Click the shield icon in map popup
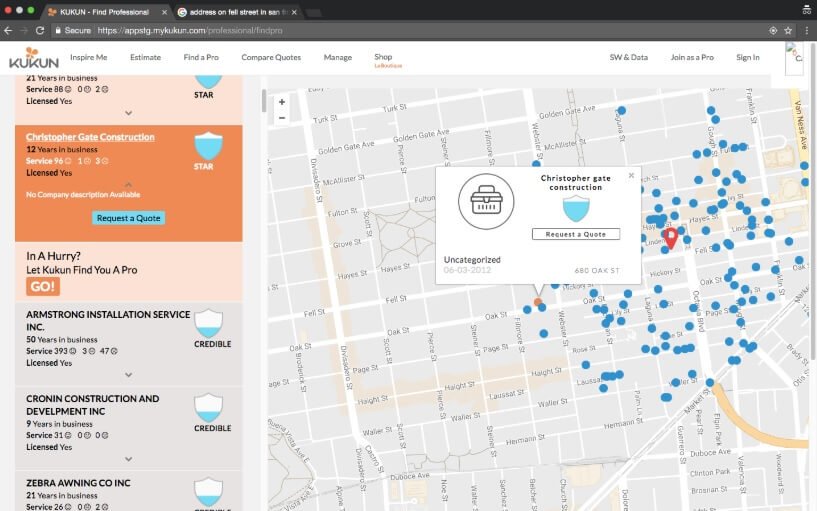The width and height of the screenshot is (817, 511). (576, 208)
